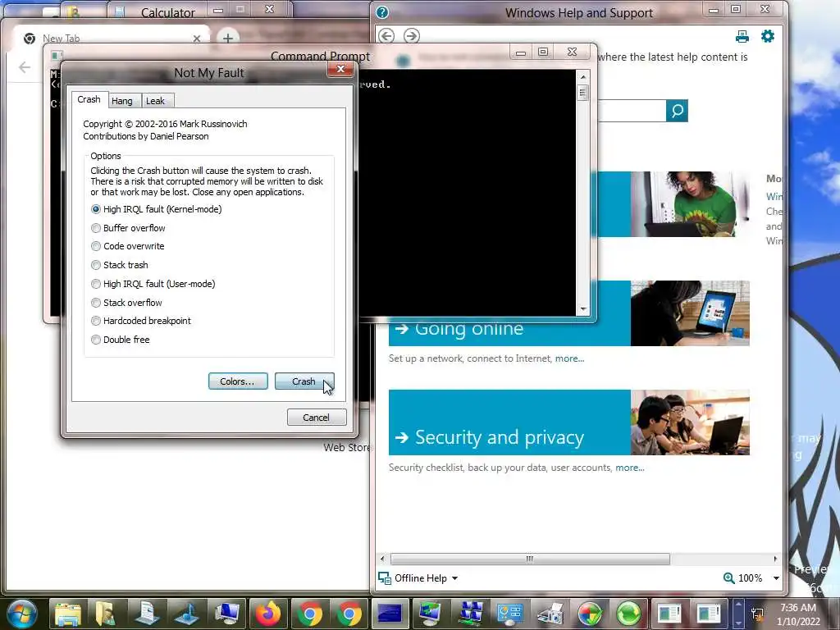This screenshot has height=630, width=840.
Task: Click the help search magnifier button
Action: 677,111
